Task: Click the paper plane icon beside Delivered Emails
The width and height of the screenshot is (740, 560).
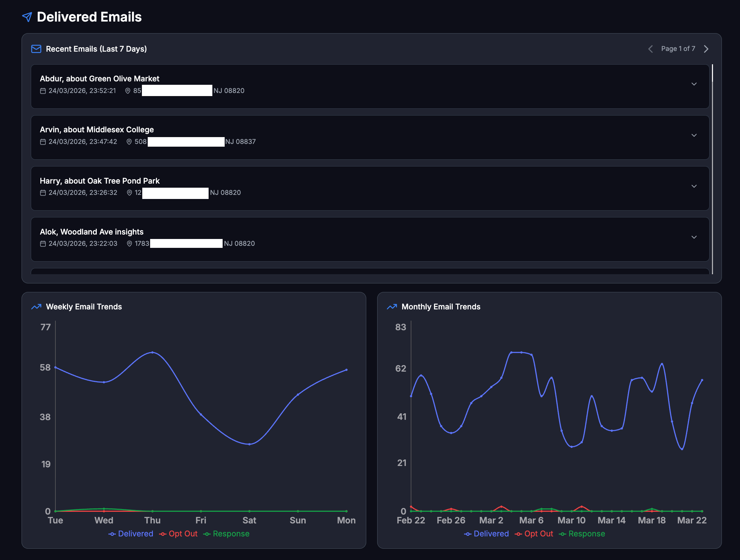Action: point(27,17)
